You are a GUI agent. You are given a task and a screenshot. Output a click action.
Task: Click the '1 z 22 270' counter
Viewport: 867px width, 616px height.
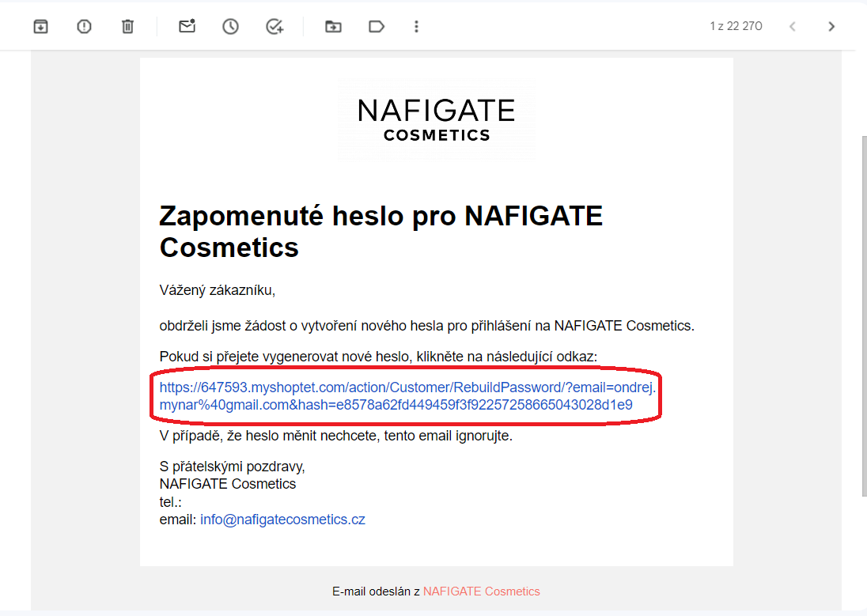tap(736, 26)
